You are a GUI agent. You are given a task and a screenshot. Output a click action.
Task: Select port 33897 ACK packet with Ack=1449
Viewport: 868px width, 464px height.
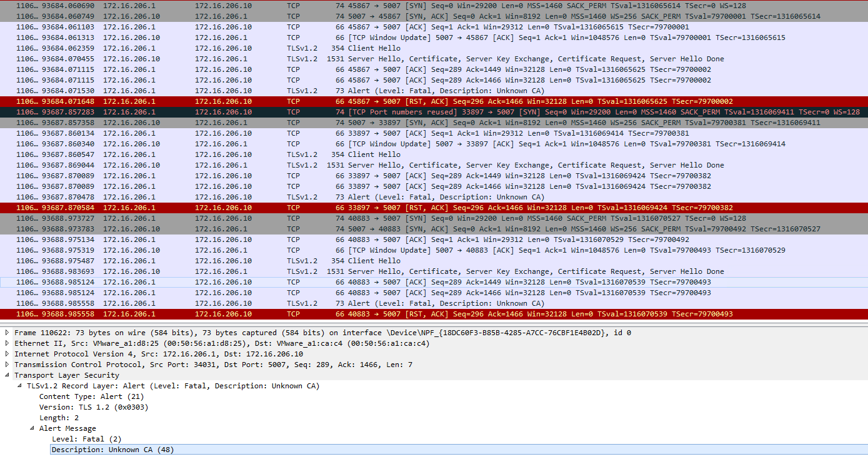tap(434, 176)
